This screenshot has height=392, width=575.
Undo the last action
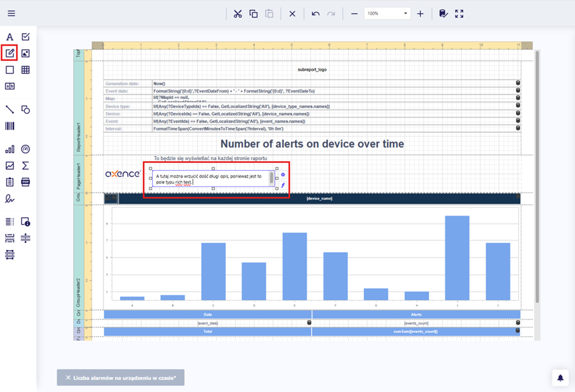316,14
